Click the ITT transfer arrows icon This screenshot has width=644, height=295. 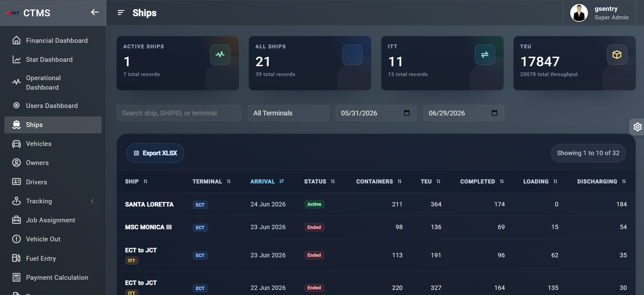pyautogui.click(x=485, y=54)
